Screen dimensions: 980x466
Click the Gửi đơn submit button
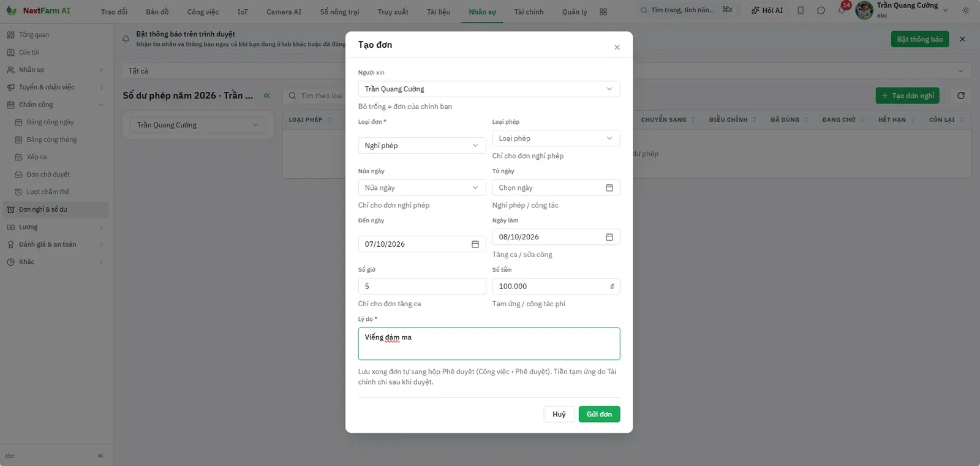(599, 414)
